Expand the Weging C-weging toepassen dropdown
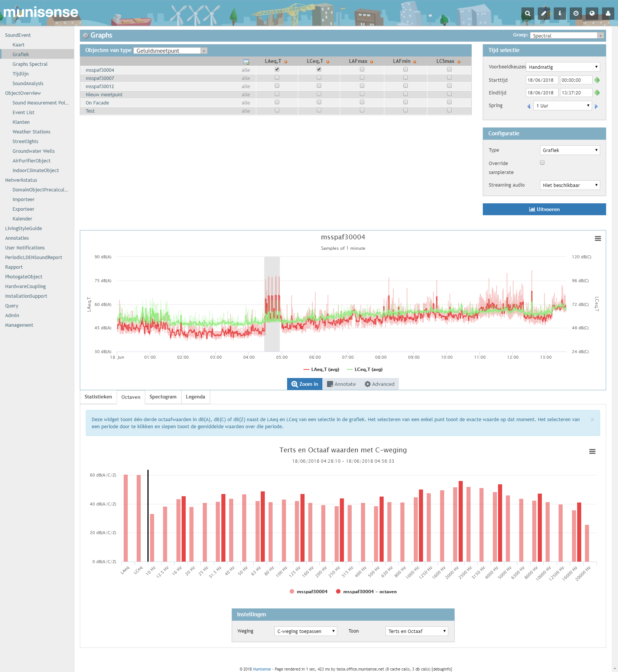The height and width of the screenshot is (672, 618). (305, 631)
